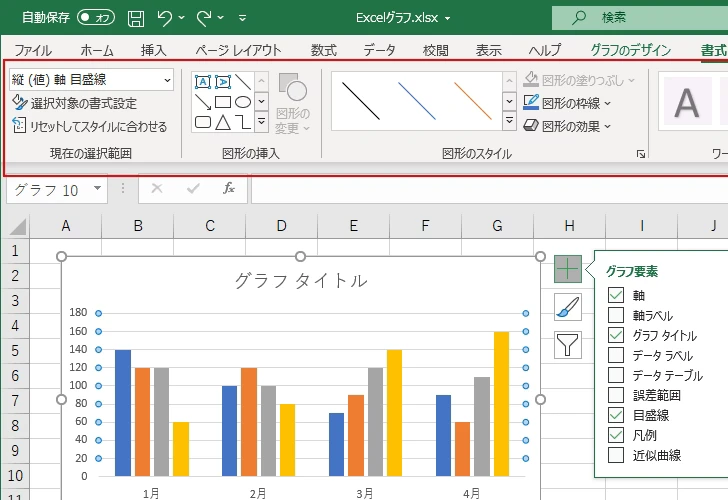This screenshot has width=728, height=500.
Task: Uncheck the 軸 checkbox
Action: pyautogui.click(x=616, y=295)
